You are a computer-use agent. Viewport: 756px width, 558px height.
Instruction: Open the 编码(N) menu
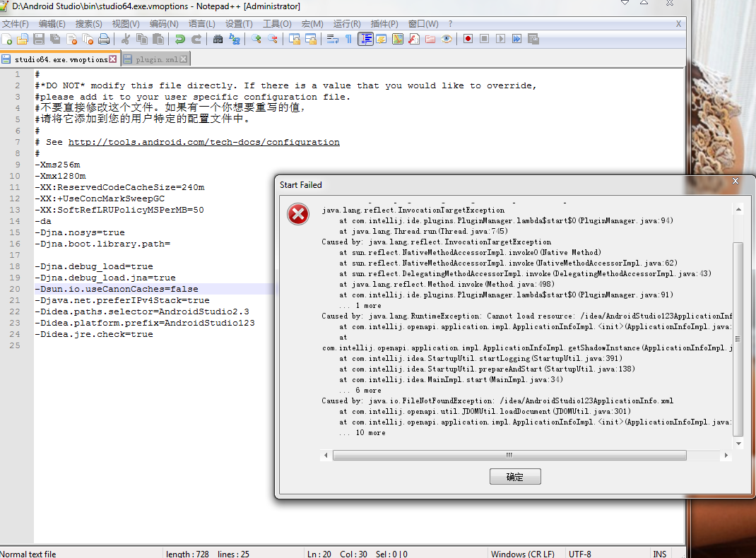(x=164, y=23)
